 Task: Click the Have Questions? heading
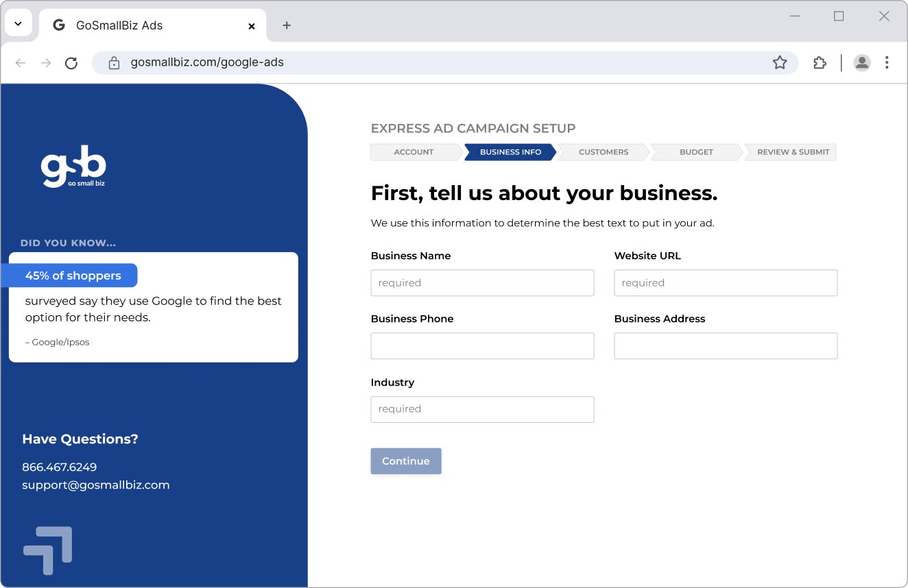(x=80, y=439)
